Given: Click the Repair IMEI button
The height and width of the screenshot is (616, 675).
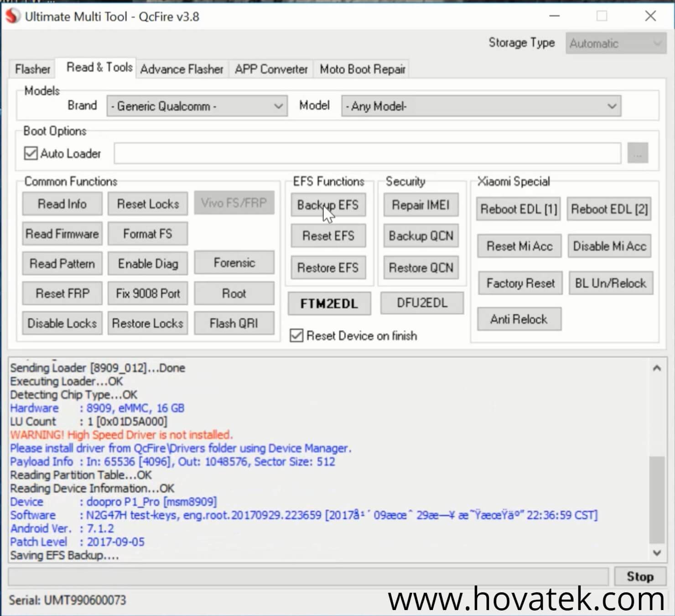Looking at the screenshot, I should tap(421, 205).
